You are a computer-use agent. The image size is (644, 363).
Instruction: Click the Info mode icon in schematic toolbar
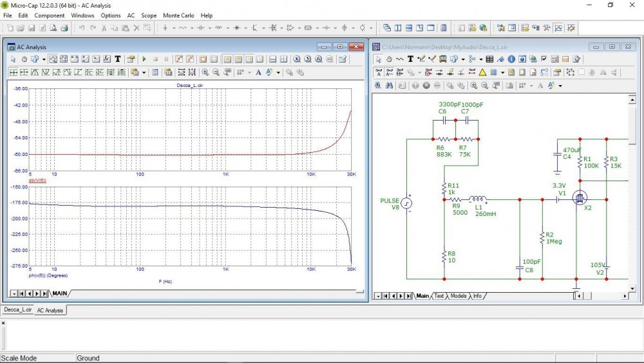[x=511, y=59]
